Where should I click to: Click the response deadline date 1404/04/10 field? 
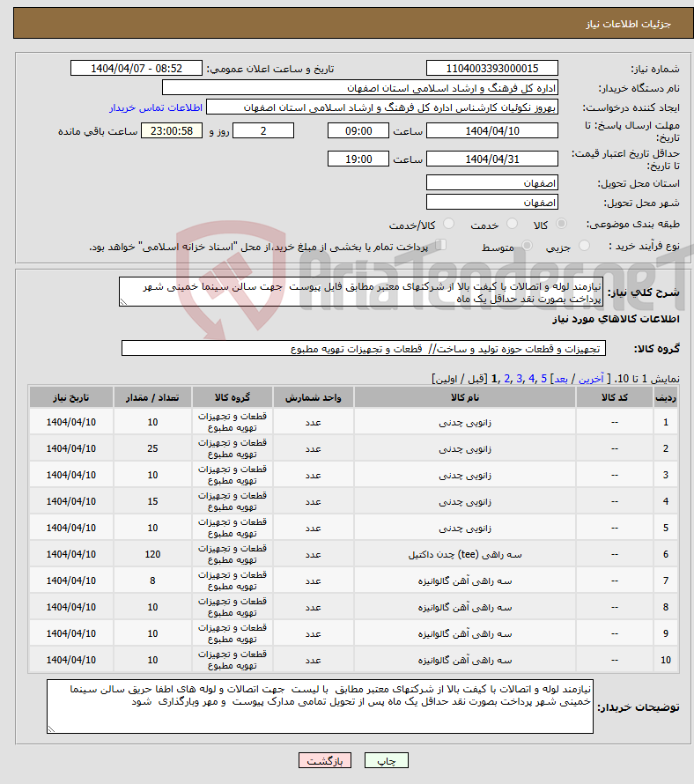tap(492, 131)
